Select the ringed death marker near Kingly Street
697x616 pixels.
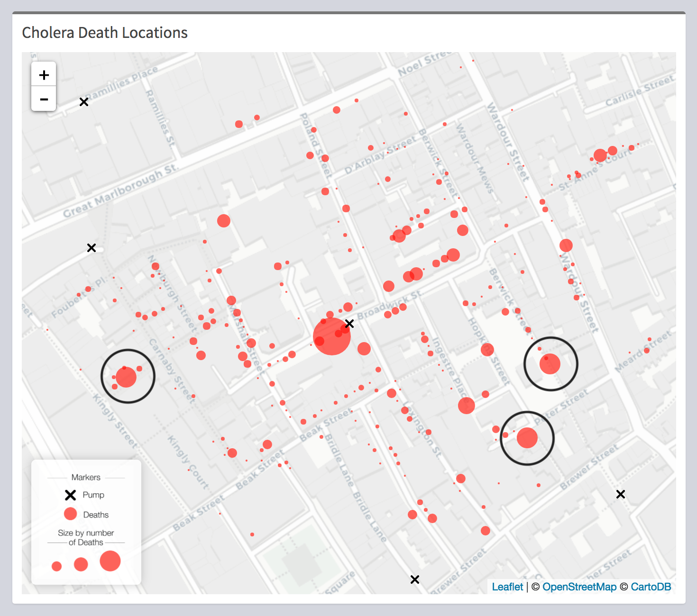[x=126, y=378]
